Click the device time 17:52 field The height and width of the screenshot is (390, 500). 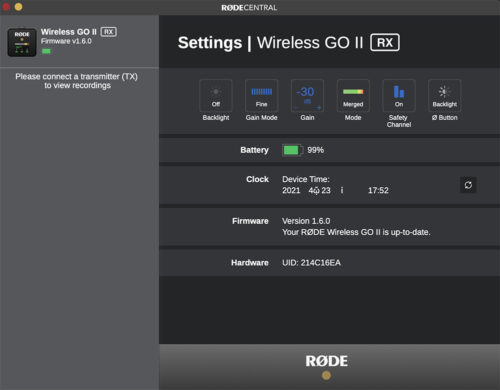tap(378, 190)
